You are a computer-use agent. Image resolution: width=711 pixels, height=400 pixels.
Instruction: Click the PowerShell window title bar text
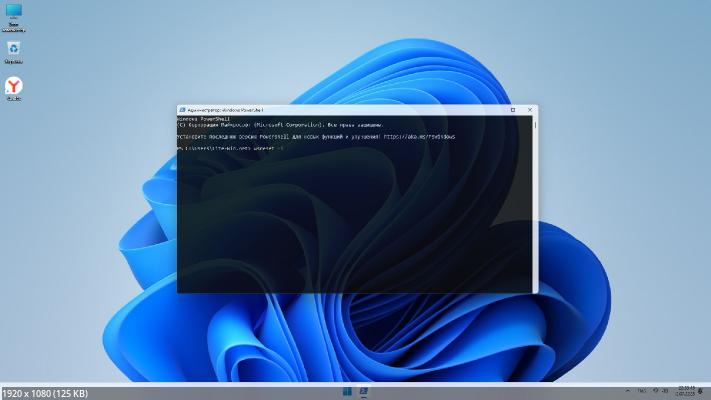point(225,110)
